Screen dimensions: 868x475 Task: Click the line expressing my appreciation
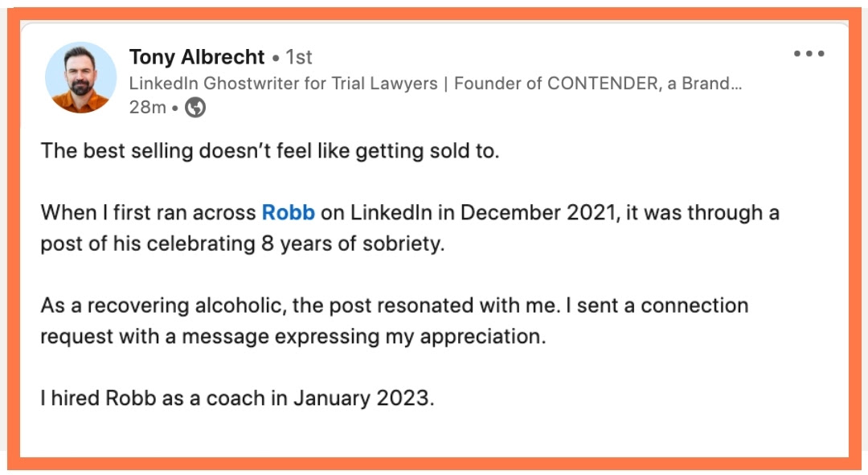coord(293,337)
